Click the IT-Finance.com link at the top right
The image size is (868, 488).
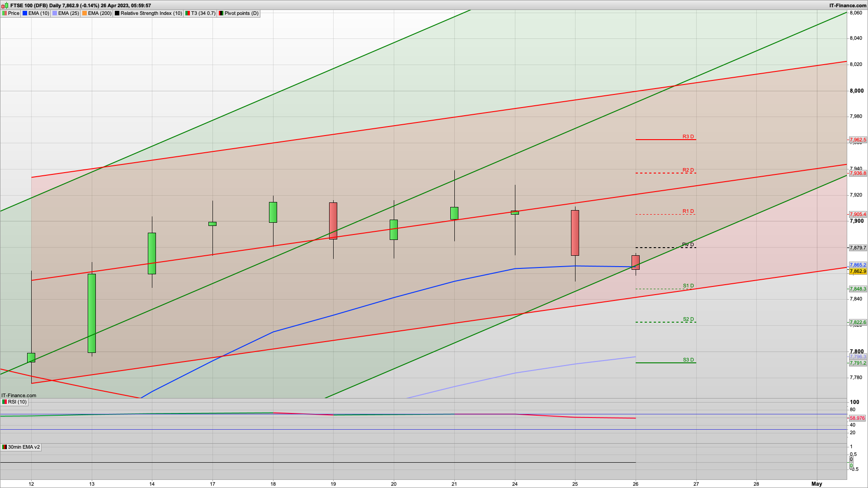(x=848, y=5)
